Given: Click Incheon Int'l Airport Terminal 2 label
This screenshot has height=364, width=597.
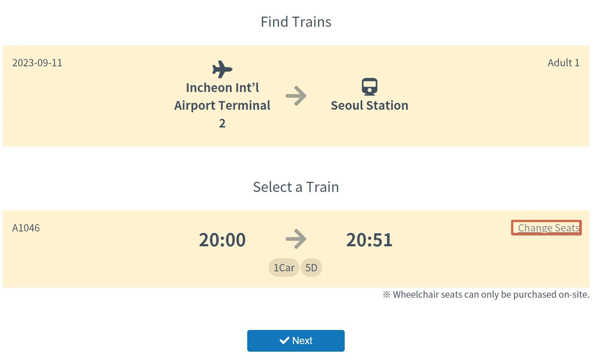Looking at the screenshot, I should [x=222, y=105].
